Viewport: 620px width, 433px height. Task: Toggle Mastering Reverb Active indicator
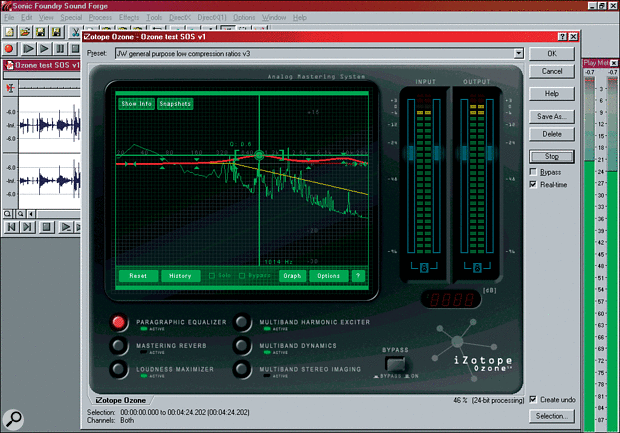(x=144, y=352)
